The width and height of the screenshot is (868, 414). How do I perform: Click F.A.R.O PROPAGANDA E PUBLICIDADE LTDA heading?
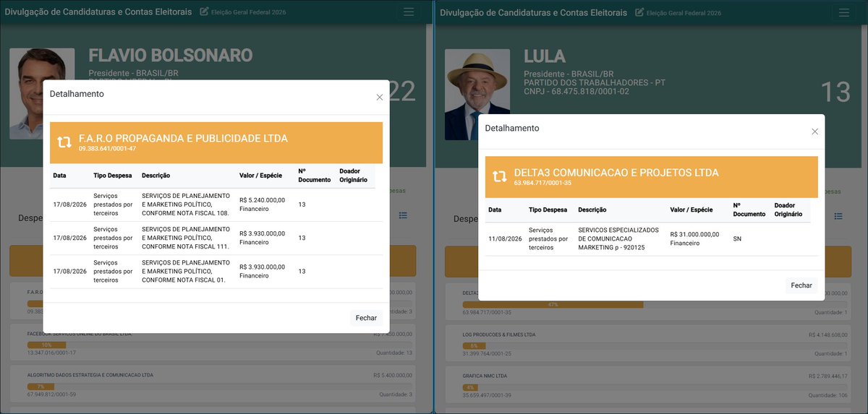click(183, 138)
